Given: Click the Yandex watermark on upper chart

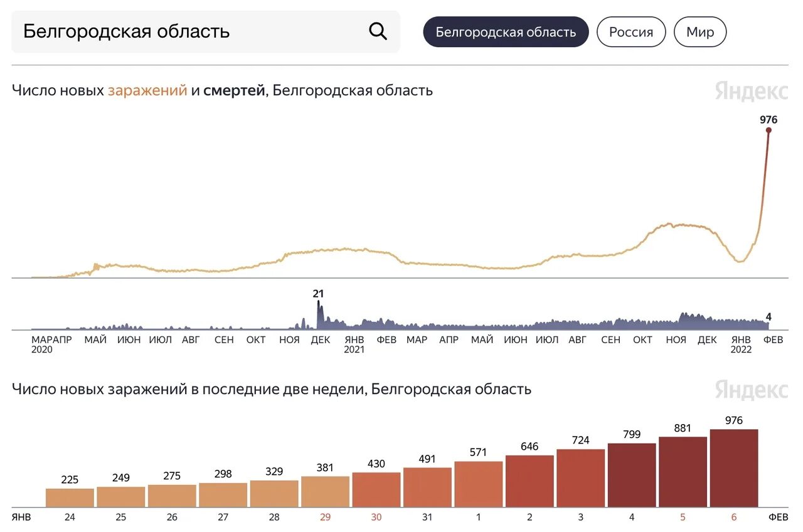Looking at the screenshot, I should (x=751, y=92).
